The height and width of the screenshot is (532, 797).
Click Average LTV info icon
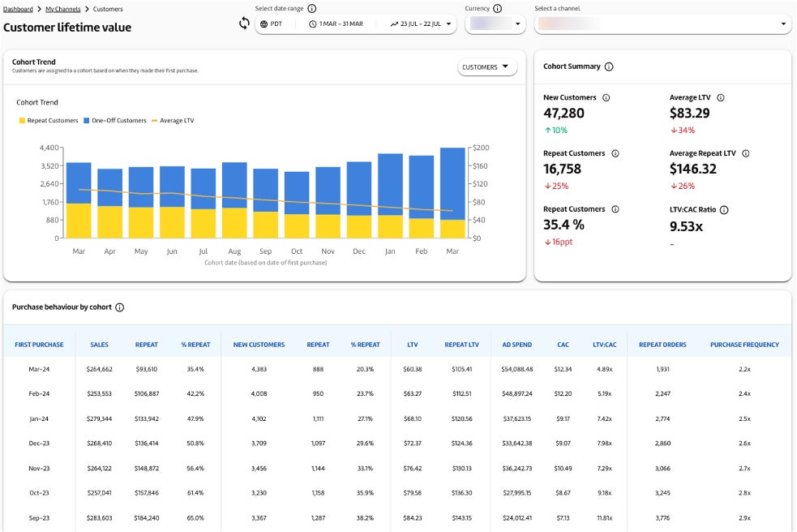[x=721, y=97]
